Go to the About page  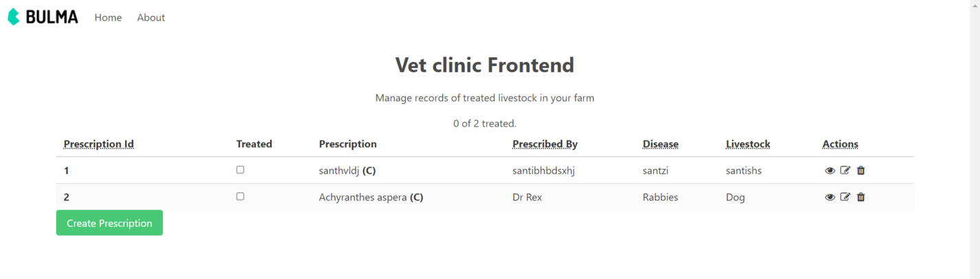pyautogui.click(x=151, y=18)
